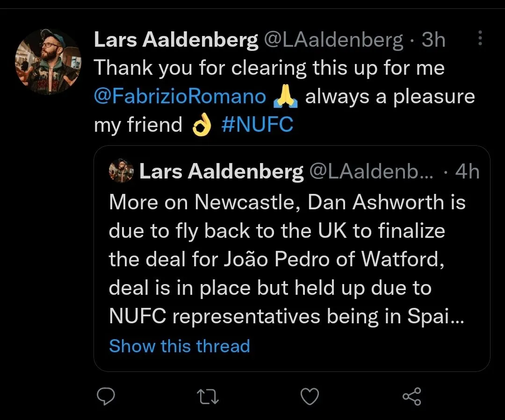Click the praying hands emoji in the tweet
Viewport: 505px width, 420px height.
click(285, 97)
